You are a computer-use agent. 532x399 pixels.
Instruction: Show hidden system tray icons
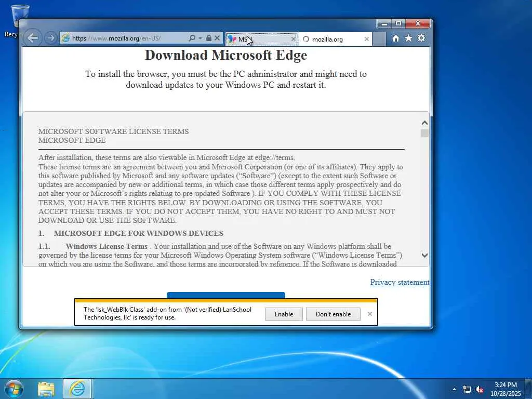tap(454, 389)
